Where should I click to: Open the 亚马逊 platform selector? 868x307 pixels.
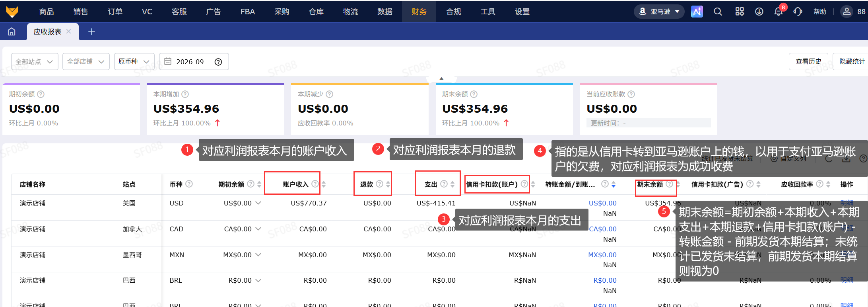click(659, 12)
